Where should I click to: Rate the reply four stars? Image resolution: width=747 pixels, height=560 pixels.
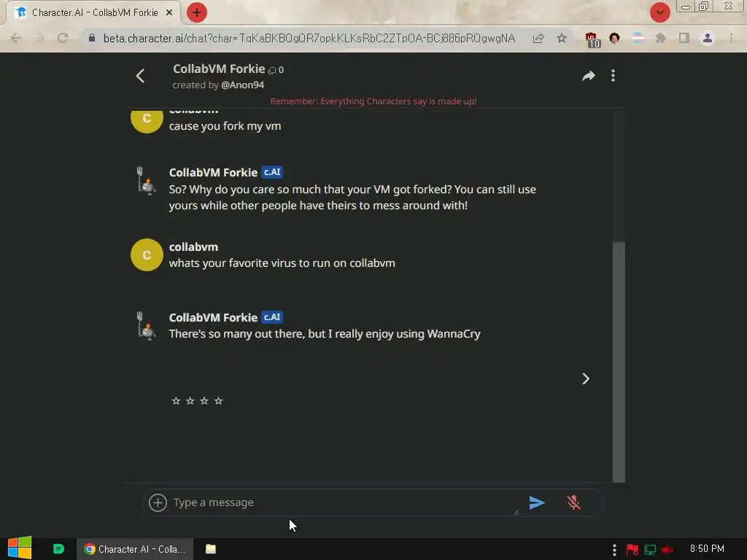coord(219,401)
